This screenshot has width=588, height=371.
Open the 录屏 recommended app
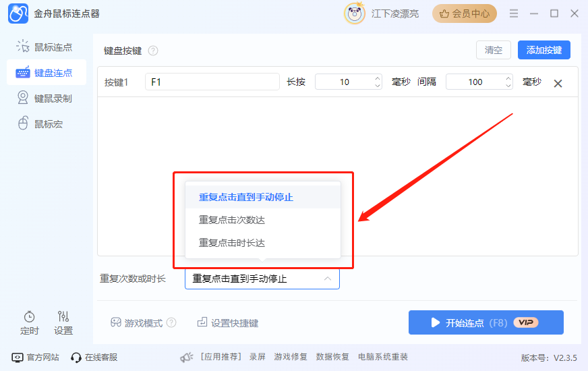[258, 357]
